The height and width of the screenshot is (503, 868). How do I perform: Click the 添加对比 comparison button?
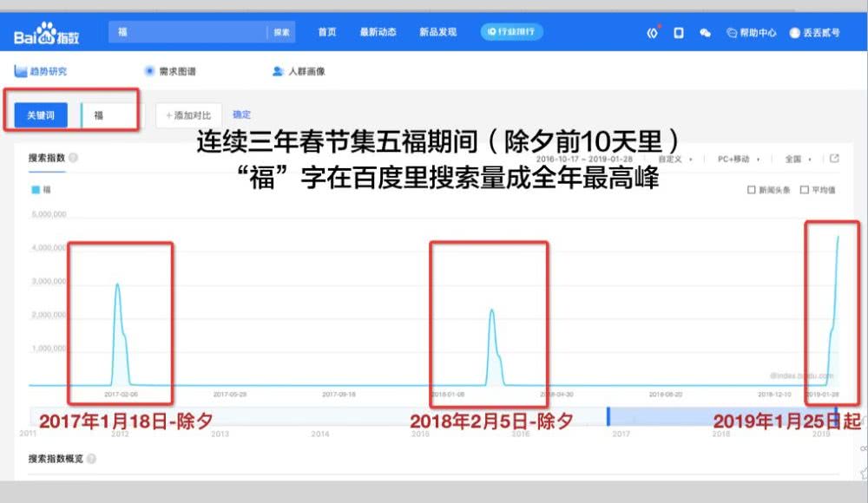point(188,114)
